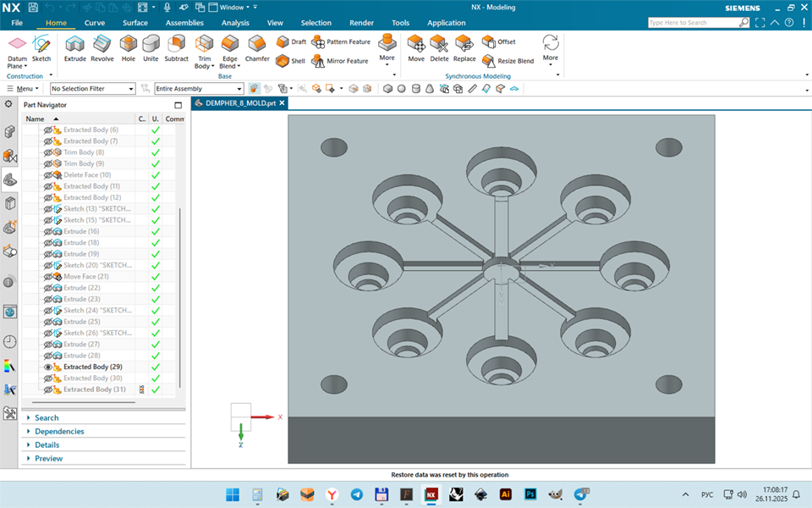Hide Extracted Body (29) visibility eye
Viewport: 812px width, 508px height.
point(48,367)
